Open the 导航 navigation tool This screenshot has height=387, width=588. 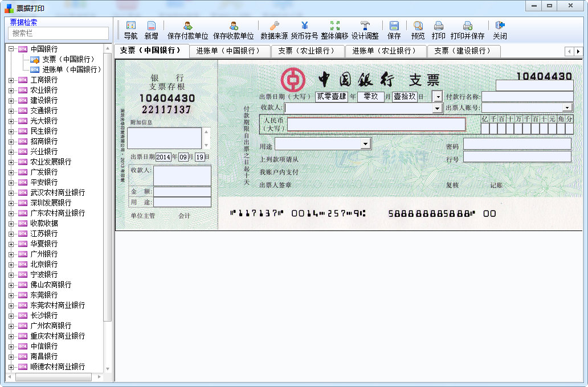[x=130, y=30]
